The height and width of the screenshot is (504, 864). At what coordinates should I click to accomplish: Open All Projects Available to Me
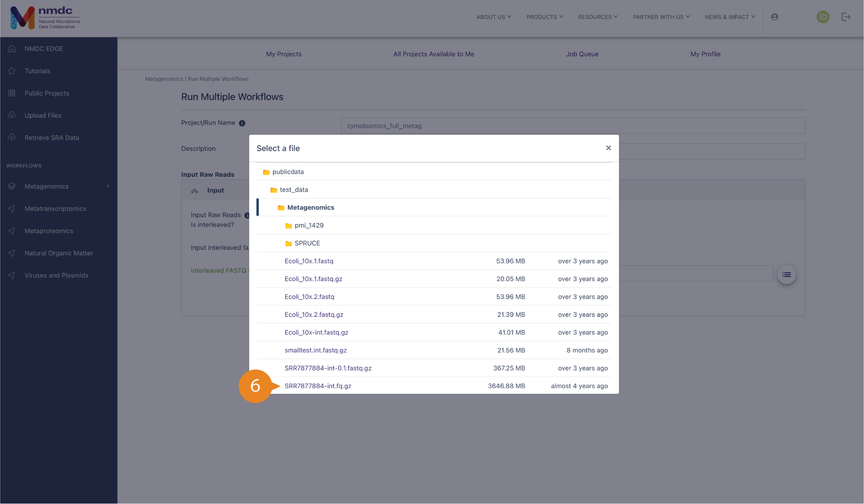click(x=434, y=54)
